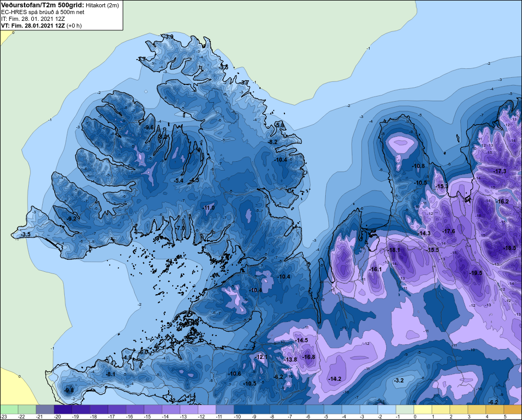Click the -3.5 temperature value

[26, 234]
